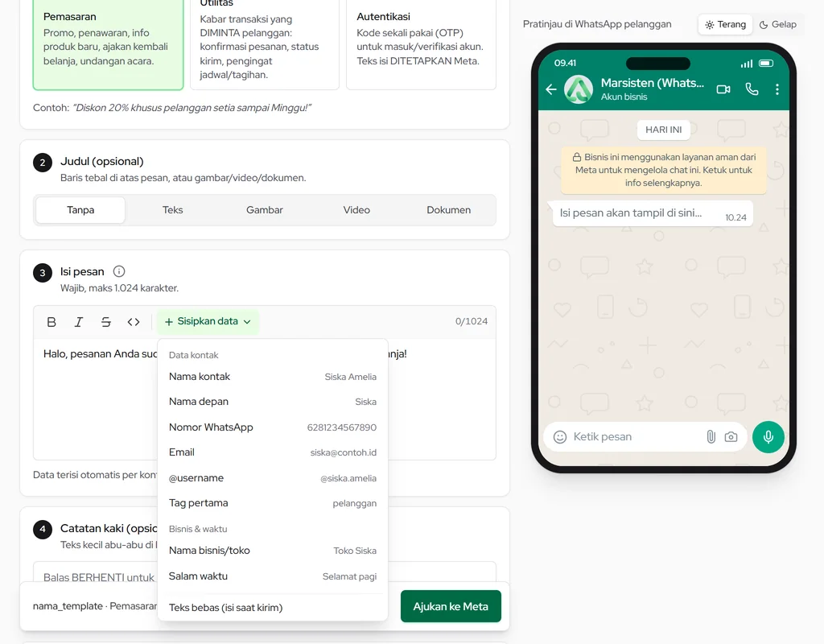The height and width of the screenshot is (644, 824).
Task: Insert Tag pertama variable
Action: (x=273, y=503)
